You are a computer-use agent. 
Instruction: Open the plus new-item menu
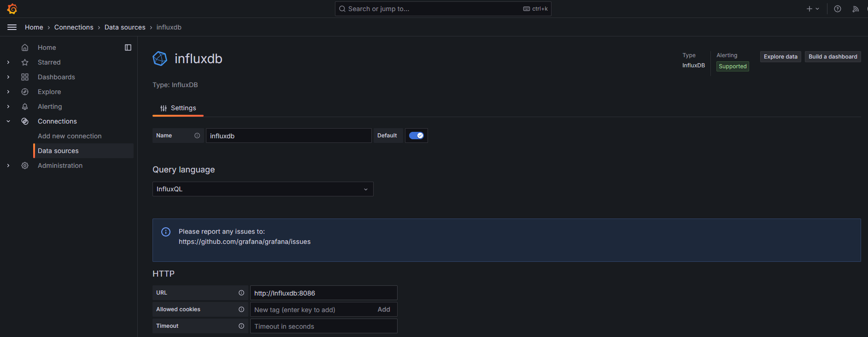pos(813,9)
